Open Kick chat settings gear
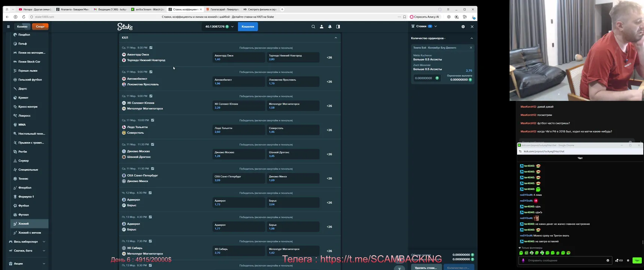Viewport: 644px width, 270px height. [628, 260]
